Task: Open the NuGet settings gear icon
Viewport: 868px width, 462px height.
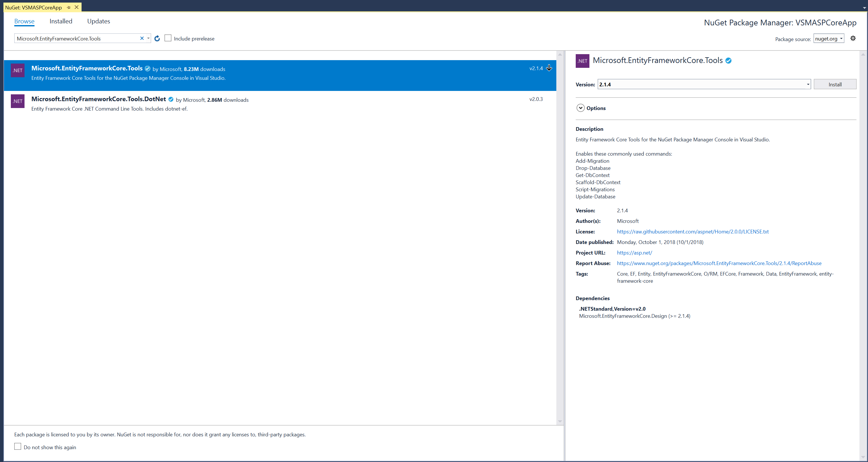Action: (x=853, y=38)
